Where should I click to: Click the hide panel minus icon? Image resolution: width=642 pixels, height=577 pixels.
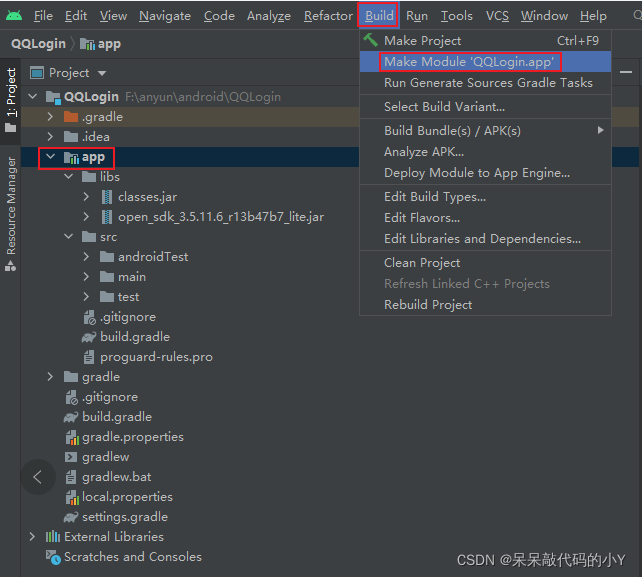coord(626,72)
